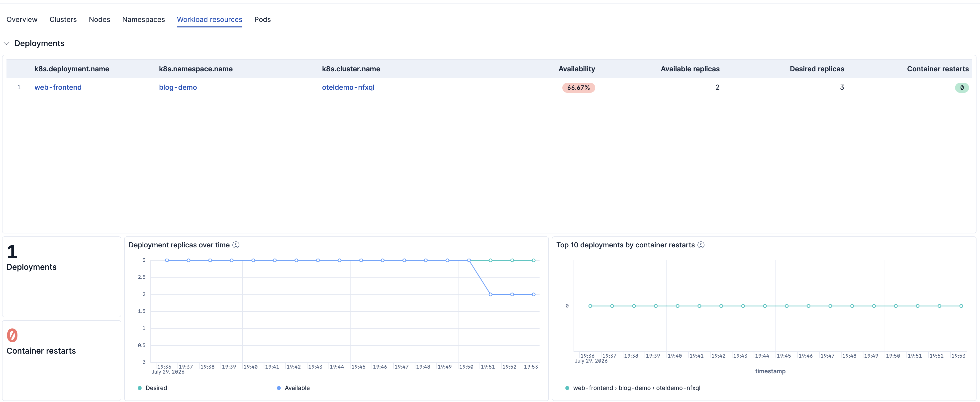Click the Desired legend color dot
980x402 pixels.
coord(140,388)
